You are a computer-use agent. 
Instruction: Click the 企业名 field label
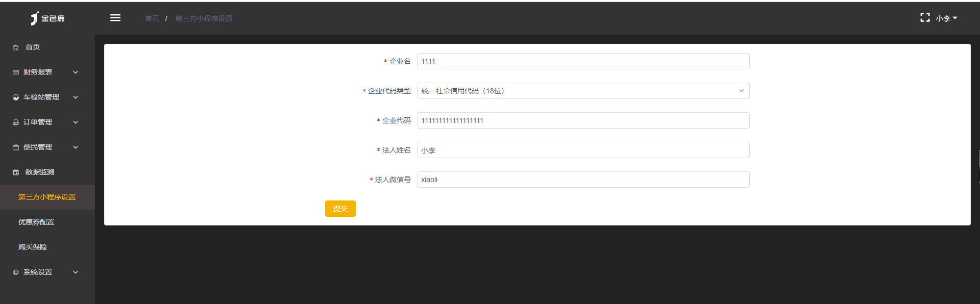point(400,61)
